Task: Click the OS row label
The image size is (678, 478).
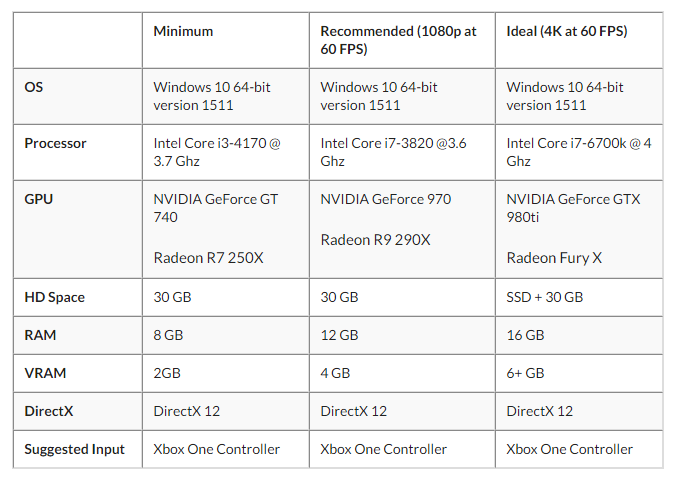Action: (x=34, y=87)
